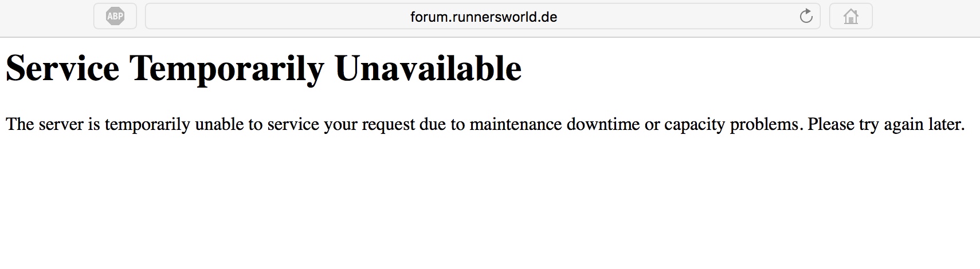Click the word Unavailable in the heading
The height and width of the screenshot is (269, 980).
tap(428, 69)
